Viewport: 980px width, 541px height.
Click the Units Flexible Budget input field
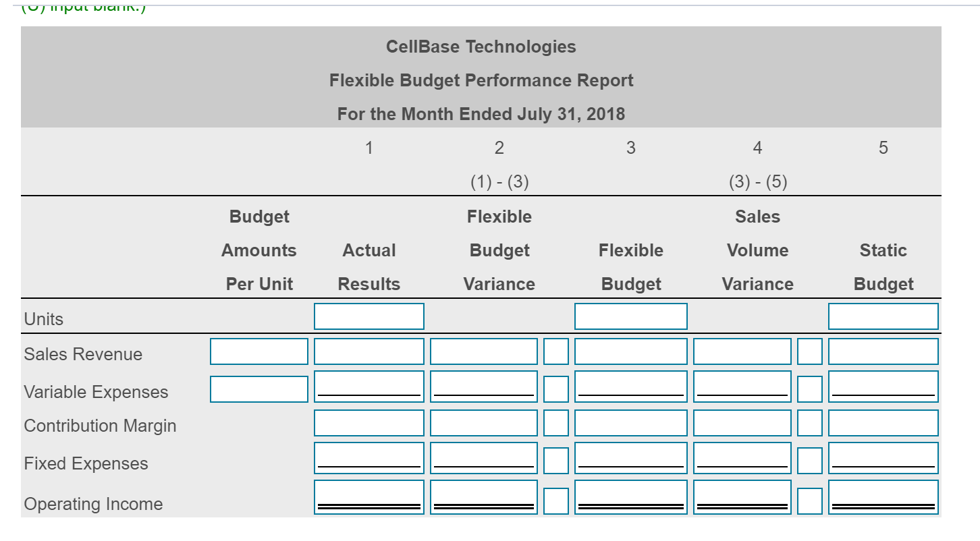630,316
